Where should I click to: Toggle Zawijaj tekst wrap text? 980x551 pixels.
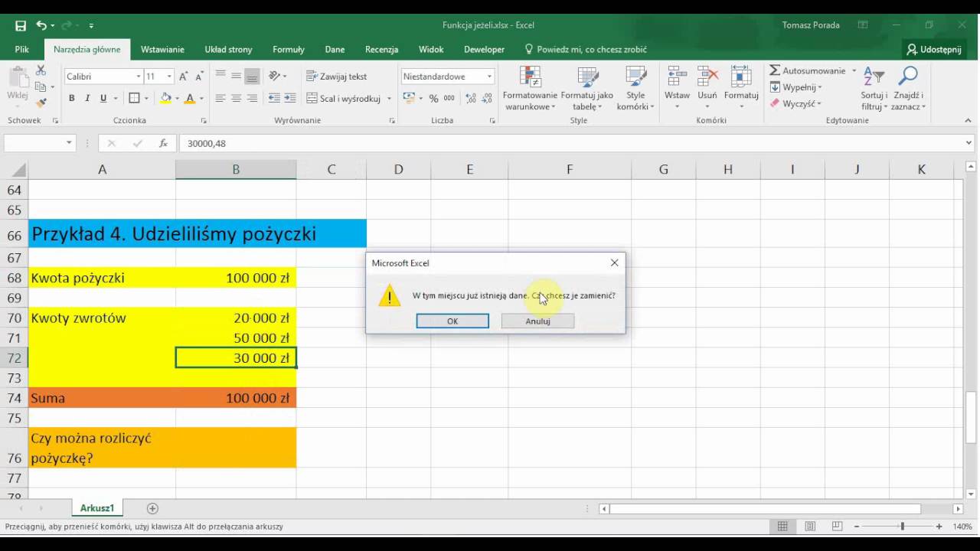(x=337, y=77)
